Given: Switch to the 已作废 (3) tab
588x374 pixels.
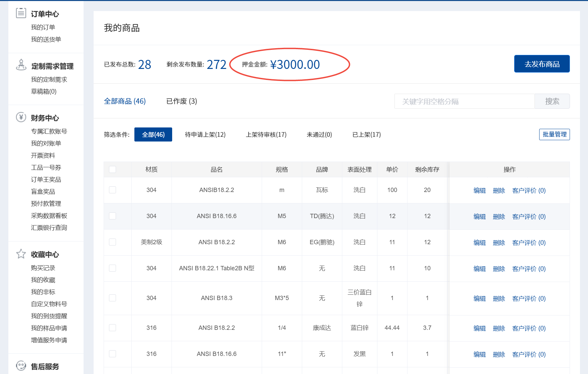Looking at the screenshot, I should 182,101.
